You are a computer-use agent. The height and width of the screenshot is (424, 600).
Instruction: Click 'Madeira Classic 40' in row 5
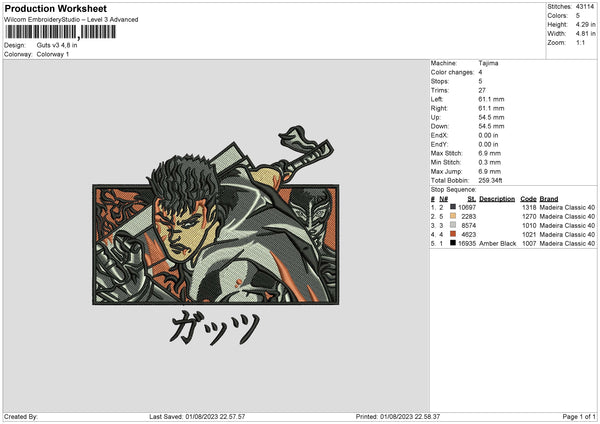[x=567, y=244]
